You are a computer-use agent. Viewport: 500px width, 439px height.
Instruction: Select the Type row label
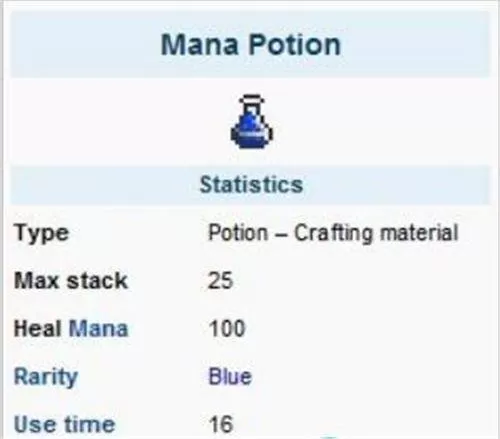tap(41, 233)
